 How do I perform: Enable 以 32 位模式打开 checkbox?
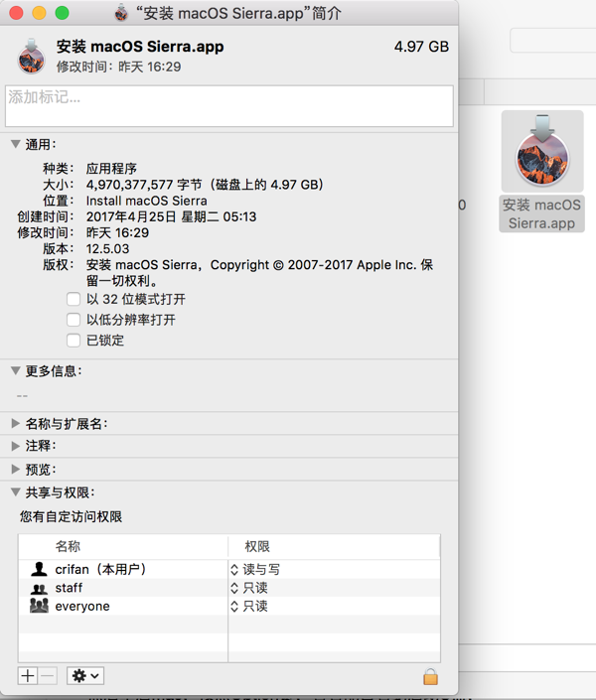tap(74, 299)
